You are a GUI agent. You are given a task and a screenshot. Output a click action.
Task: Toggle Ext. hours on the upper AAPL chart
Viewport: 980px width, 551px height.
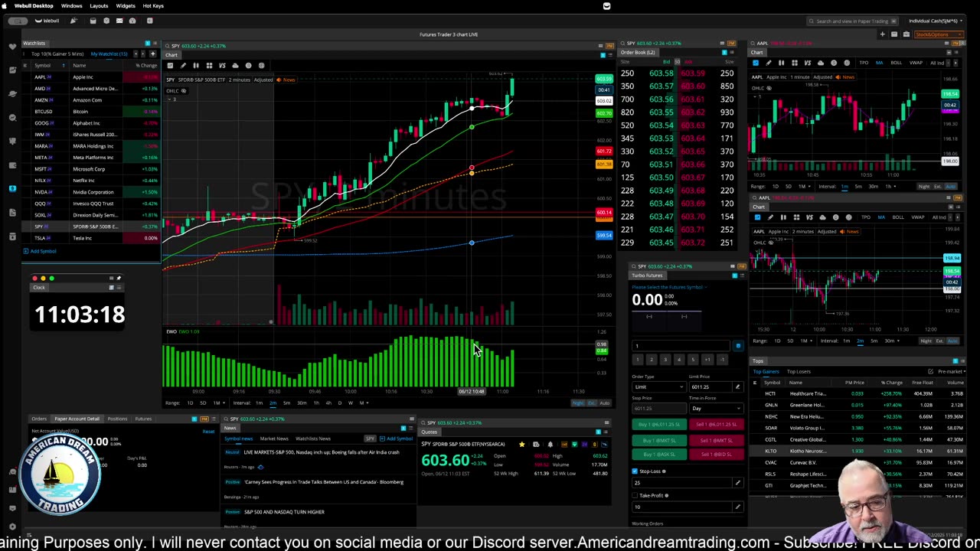(938, 186)
